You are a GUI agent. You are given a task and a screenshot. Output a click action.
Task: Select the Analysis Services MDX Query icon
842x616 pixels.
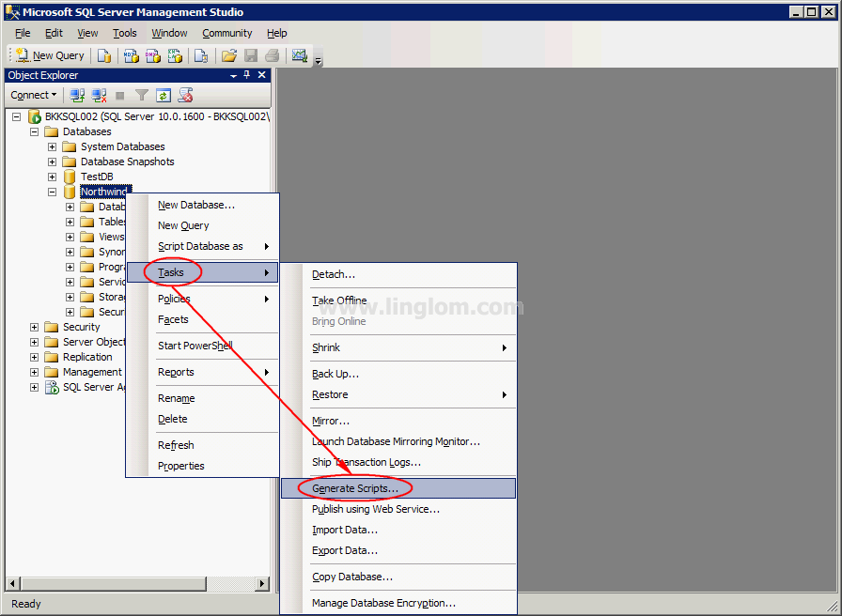click(131, 55)
